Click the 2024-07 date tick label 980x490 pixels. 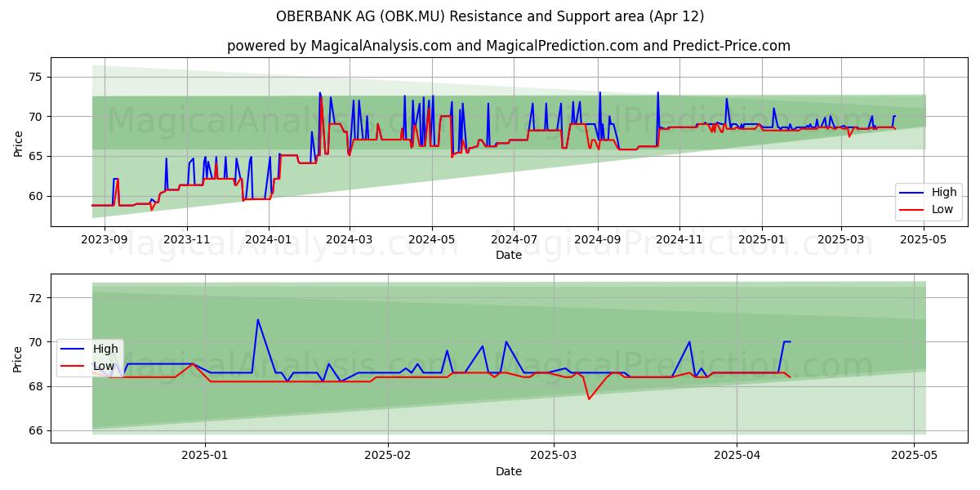[x=514, y=239]
